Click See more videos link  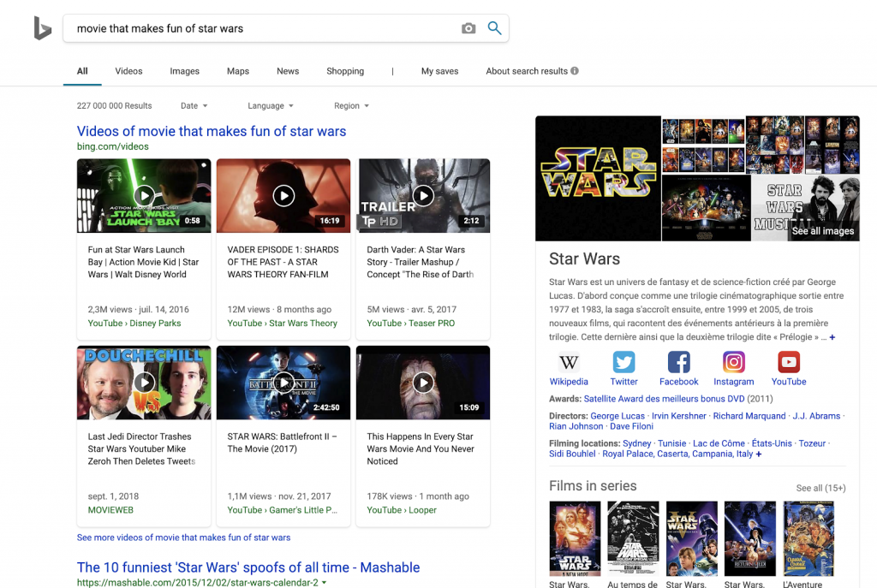coord(183,538)
